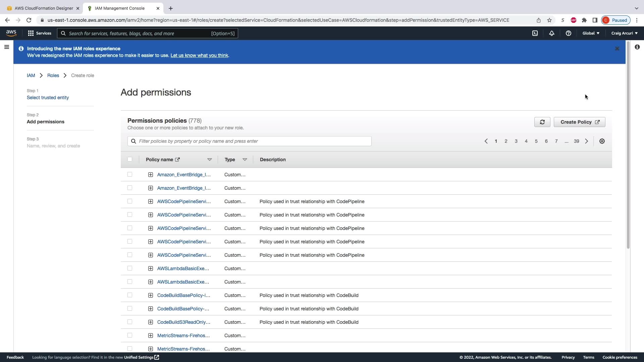
Task: Open table preferences gear icon
Action: [602, 141]
